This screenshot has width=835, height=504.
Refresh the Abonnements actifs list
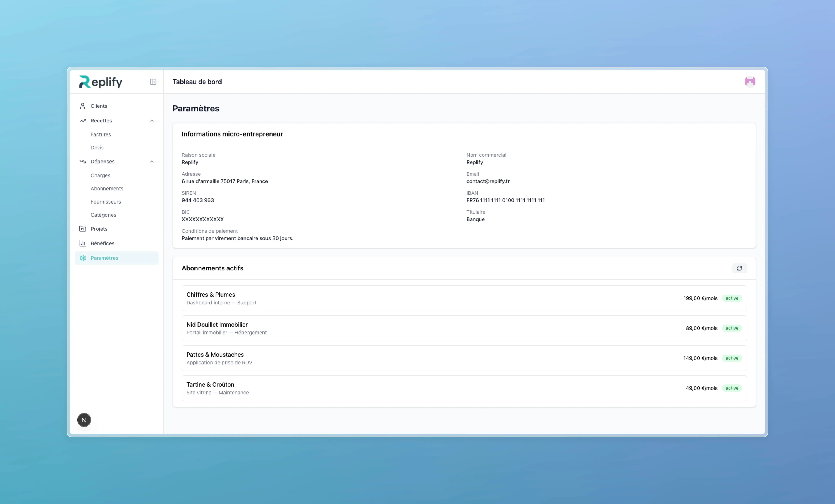(740, 268)
